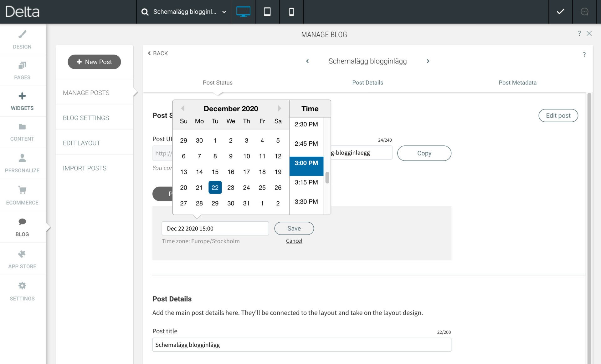Screen dimensions: 601x364
Task: Select desktop preview monitor icon
Action: [243, 12]
